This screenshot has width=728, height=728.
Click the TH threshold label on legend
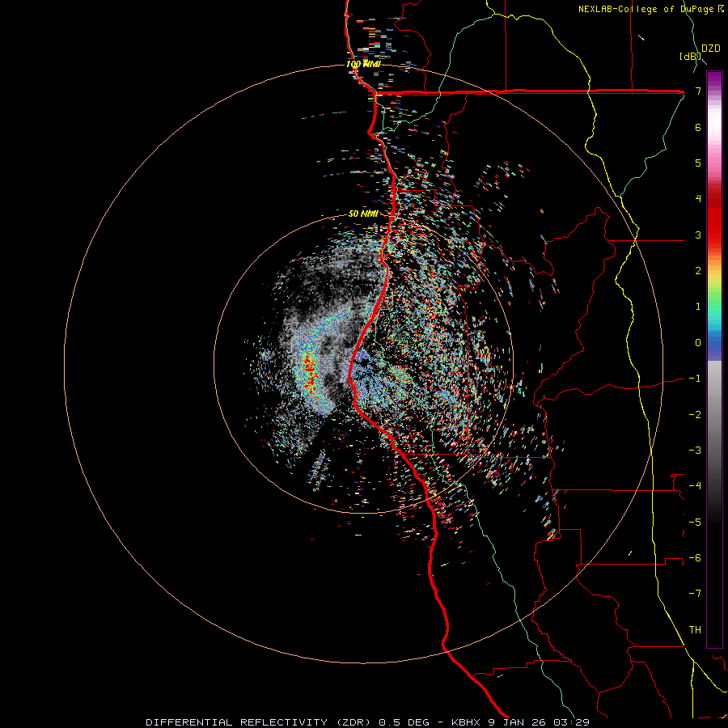click(x=695, y=630)
